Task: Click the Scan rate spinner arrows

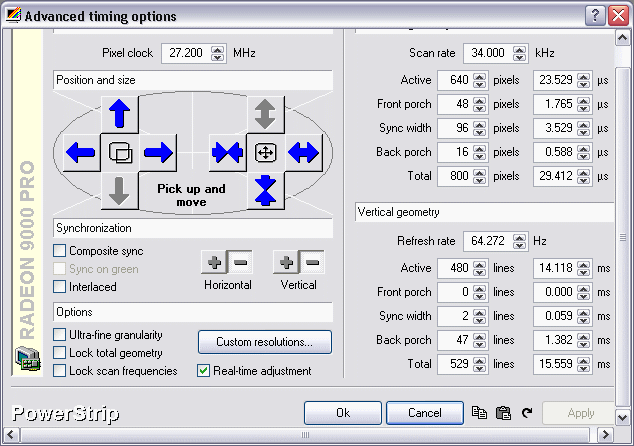Action: click(522, 53)
